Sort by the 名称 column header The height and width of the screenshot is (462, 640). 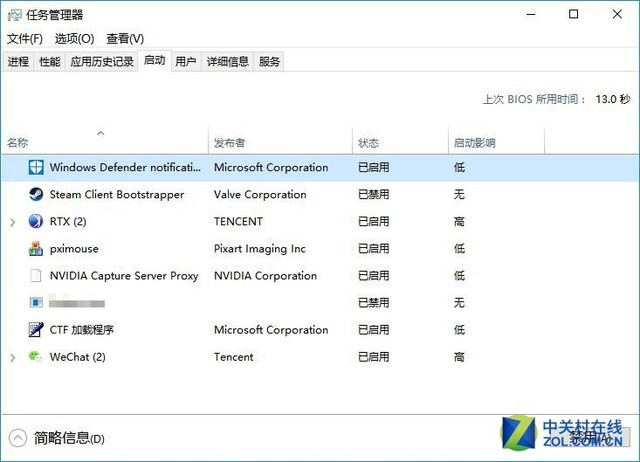pos(105,142)
